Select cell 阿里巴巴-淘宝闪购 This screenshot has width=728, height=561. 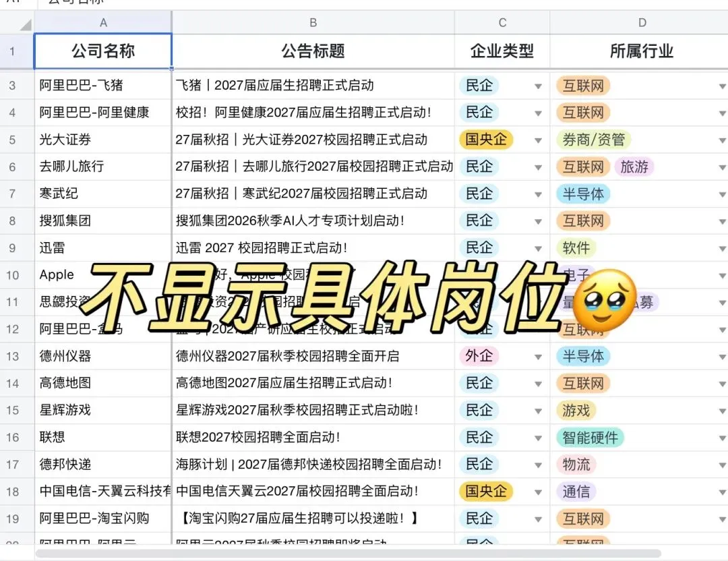[103, 519]
